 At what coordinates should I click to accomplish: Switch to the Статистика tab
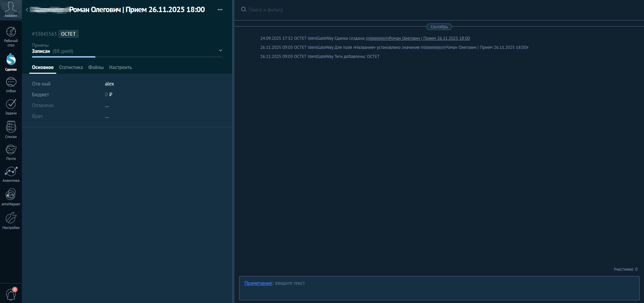71,67
